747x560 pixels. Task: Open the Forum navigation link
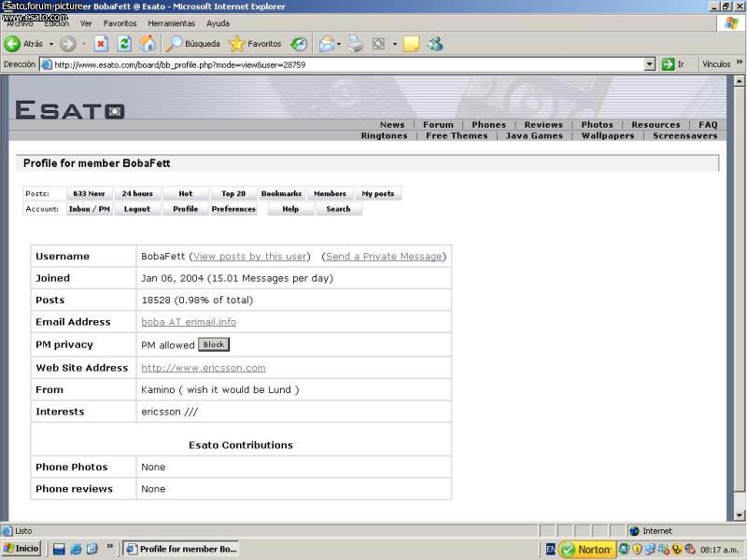[438, 124]
